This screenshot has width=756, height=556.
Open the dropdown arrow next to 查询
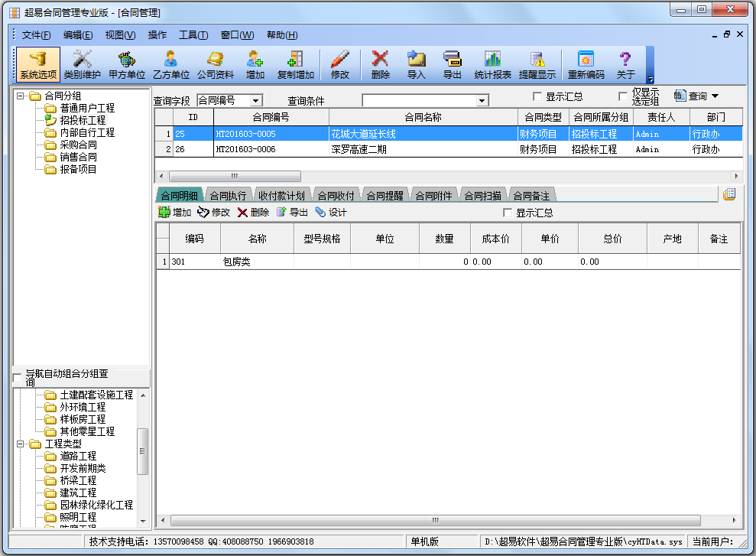715,96
